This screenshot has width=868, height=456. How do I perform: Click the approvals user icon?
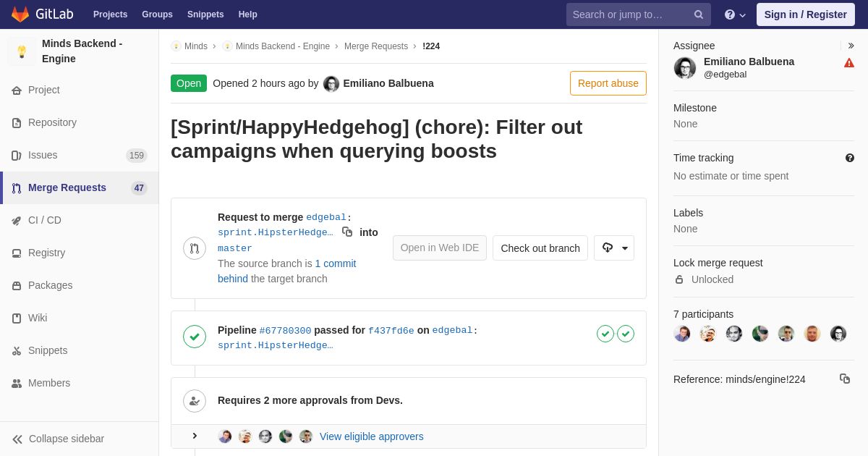195,401
